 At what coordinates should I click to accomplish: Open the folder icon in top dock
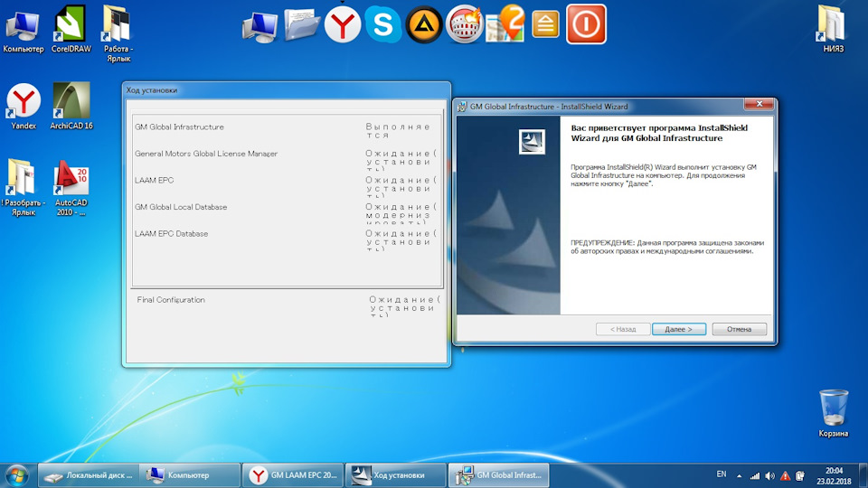click(302, 25)
